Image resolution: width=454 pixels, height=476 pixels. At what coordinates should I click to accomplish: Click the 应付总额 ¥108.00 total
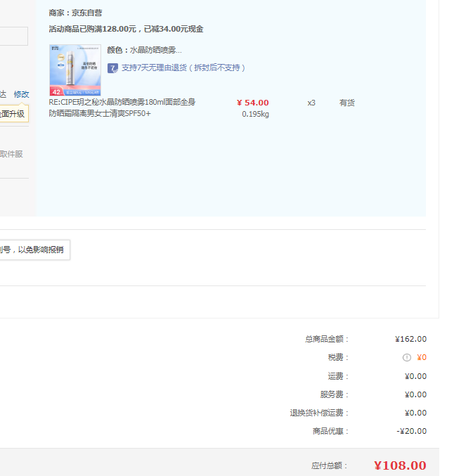(400, 465)
